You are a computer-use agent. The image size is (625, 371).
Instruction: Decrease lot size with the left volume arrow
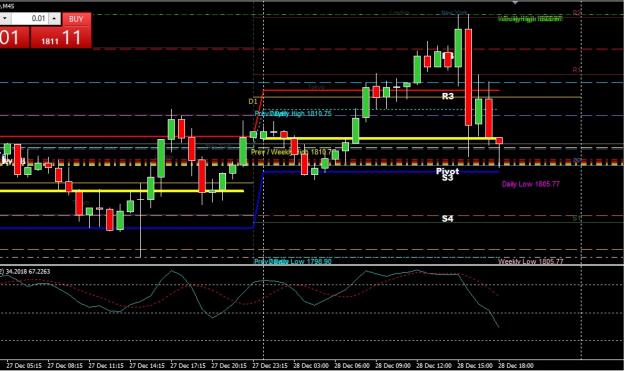click(x=5, y=18)
